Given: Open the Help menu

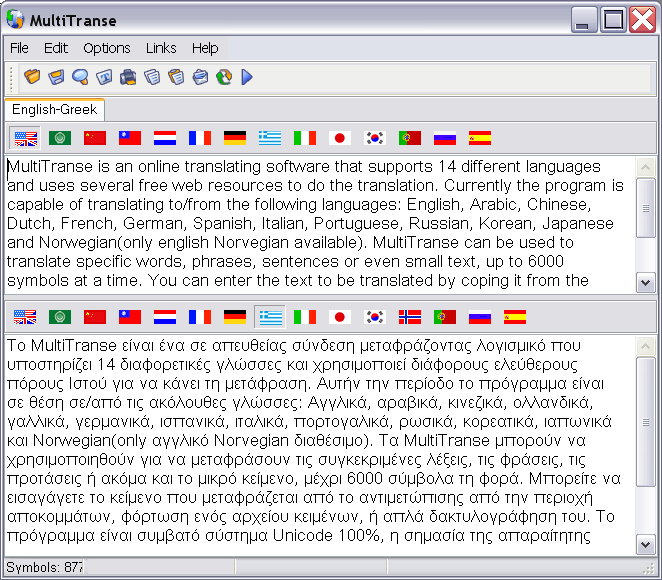Looking at the screenshot, I should [x=205, y=48].
